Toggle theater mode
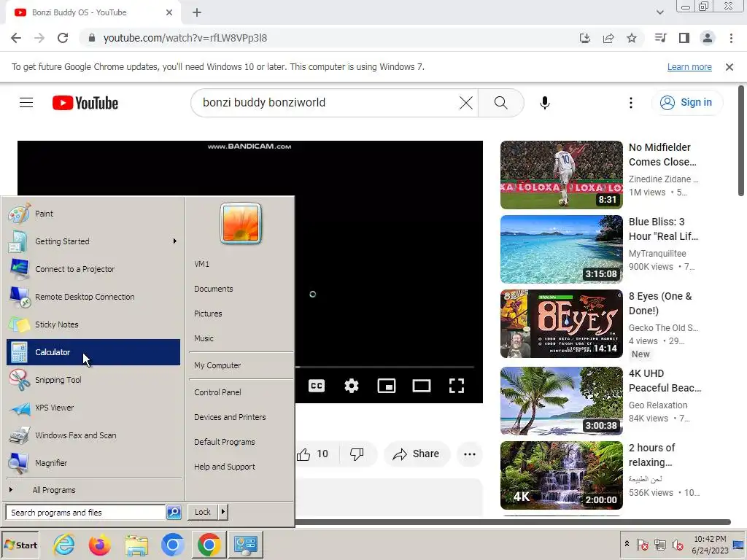747x560 pixels. pos(422,385)
